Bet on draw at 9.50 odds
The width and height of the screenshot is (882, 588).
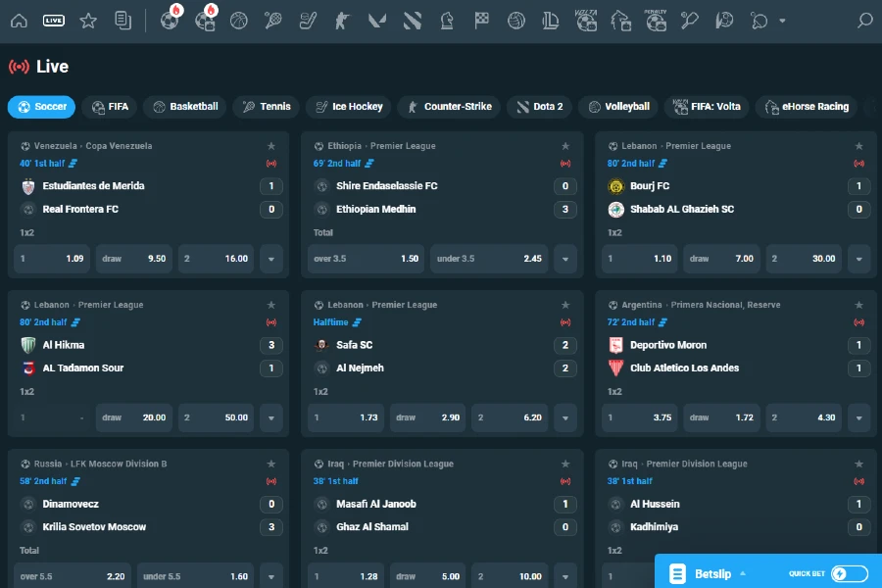[134, 259]
